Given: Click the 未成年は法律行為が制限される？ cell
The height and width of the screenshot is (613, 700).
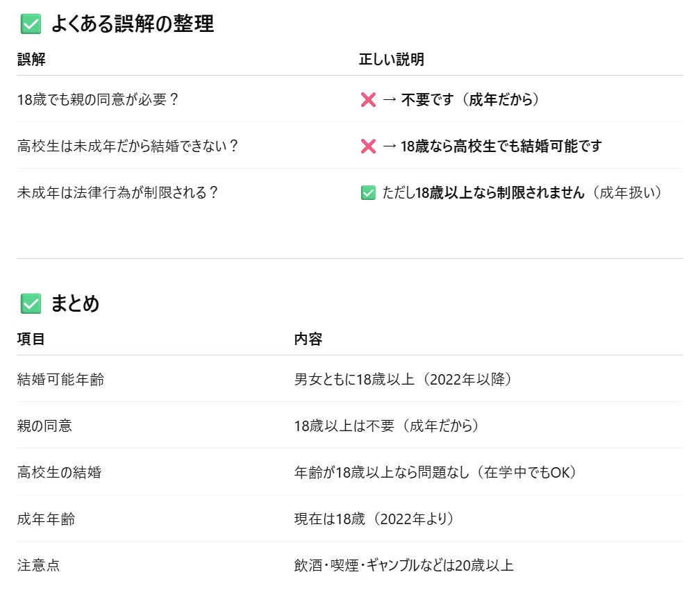Looking at the screenshot, I should pyautogui.click(x=118, y=193).
